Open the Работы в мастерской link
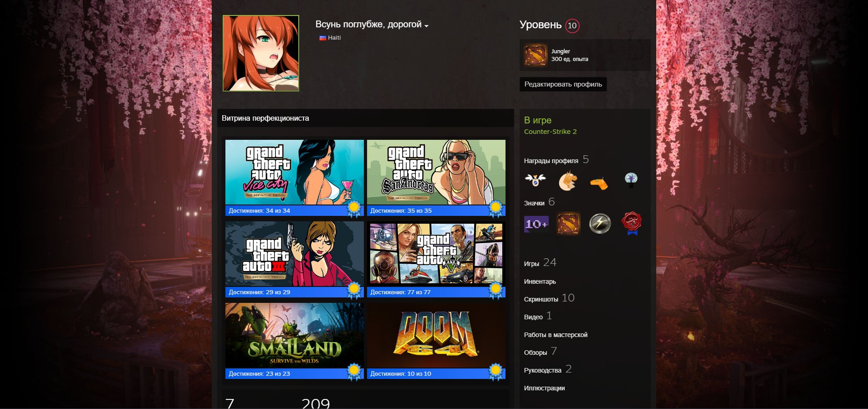The height and width of the screenshot is (409, 868). click(x=556, y=335)
